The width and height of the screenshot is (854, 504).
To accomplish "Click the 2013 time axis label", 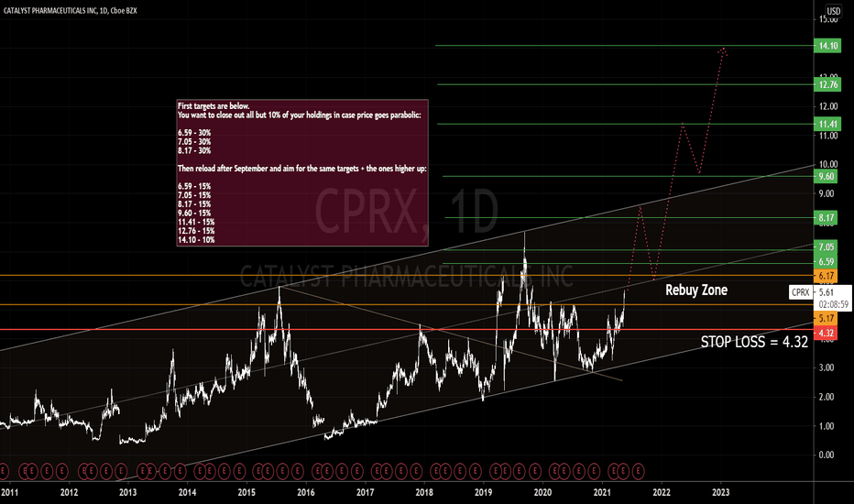I will [128, 493].
